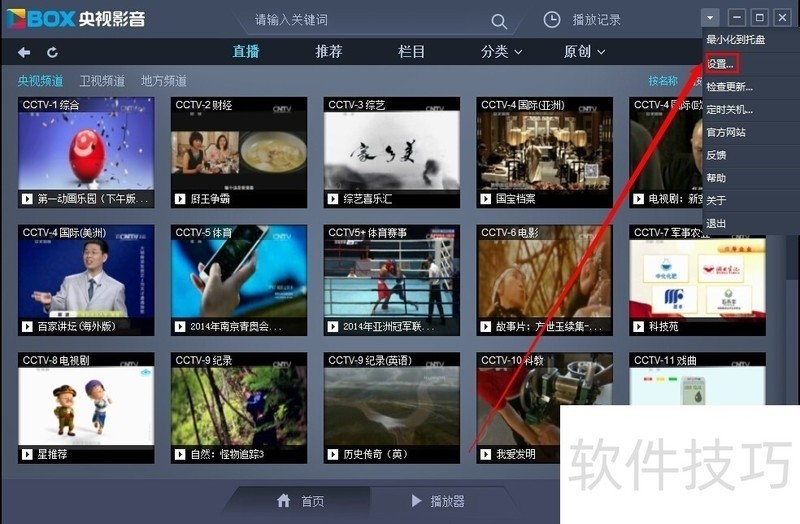This screenshot has height=524, width=800.
Task: Focus the 请输入关键词 search field
Action: click(x=370, y=20)
